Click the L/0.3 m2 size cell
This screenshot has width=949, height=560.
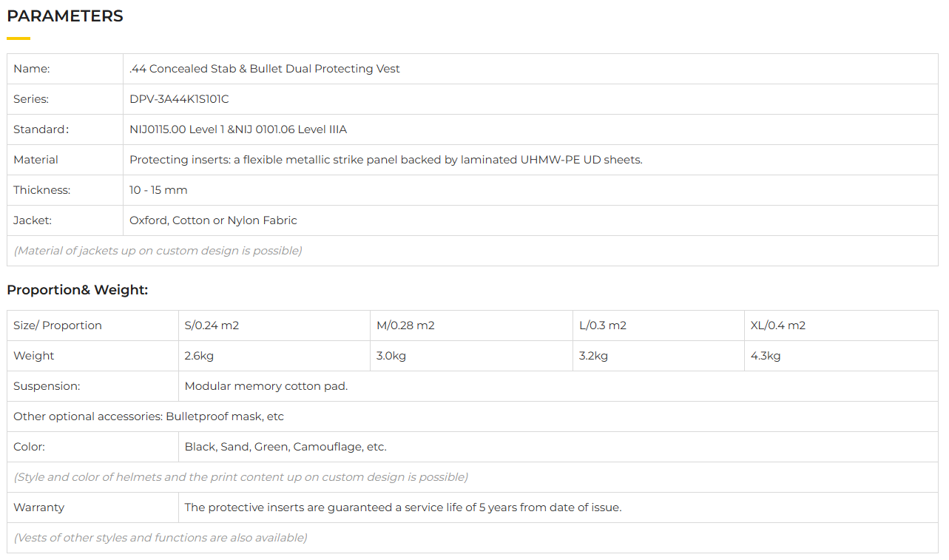[x=602, y=325]
